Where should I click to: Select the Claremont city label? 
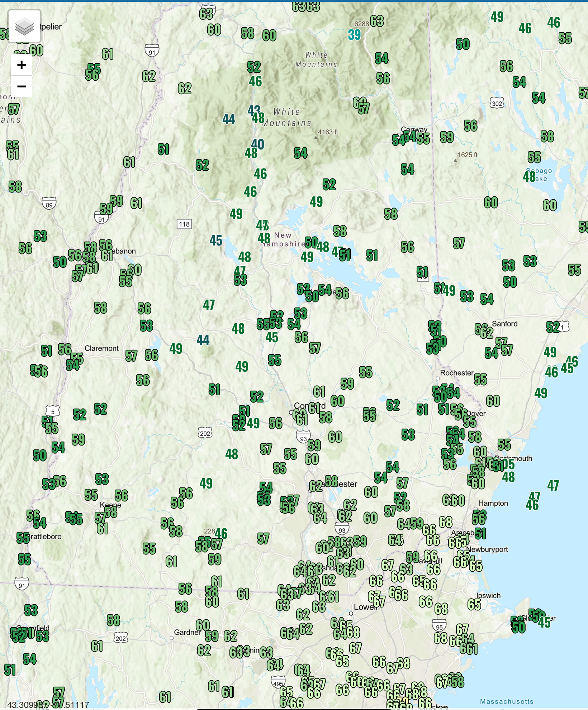[x=101, y=348]
